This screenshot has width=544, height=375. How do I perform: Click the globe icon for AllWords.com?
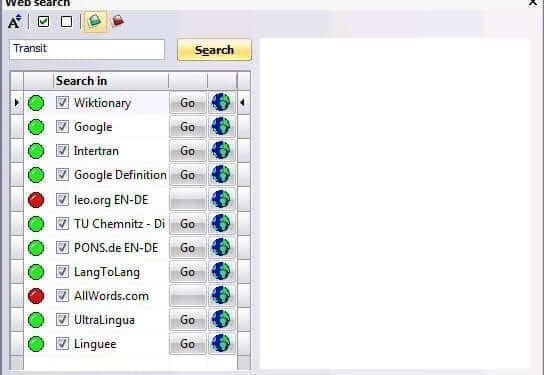point(221,296)
